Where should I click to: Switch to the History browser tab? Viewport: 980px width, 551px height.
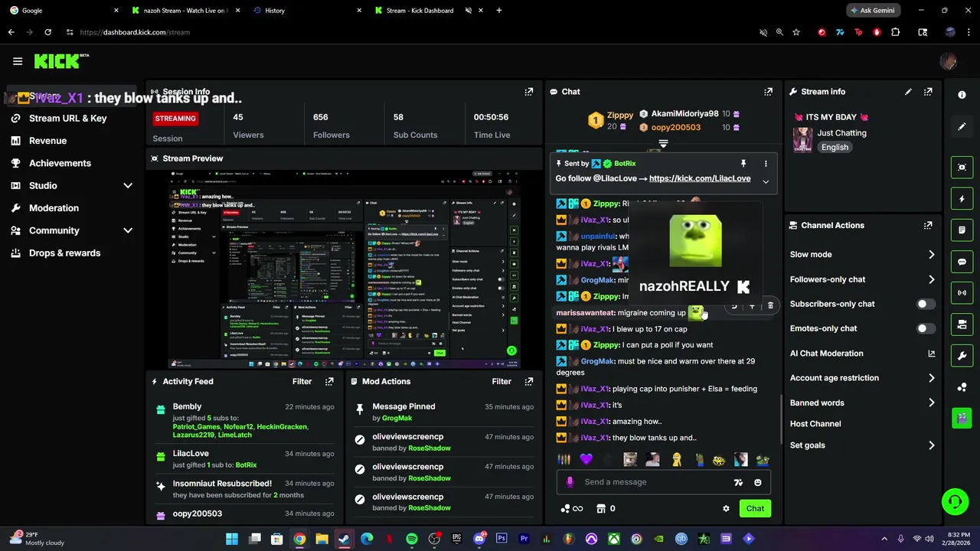(306, 11)
